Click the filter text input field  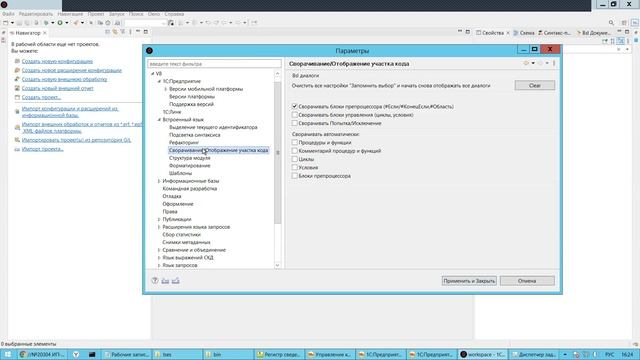click(214, 64)
